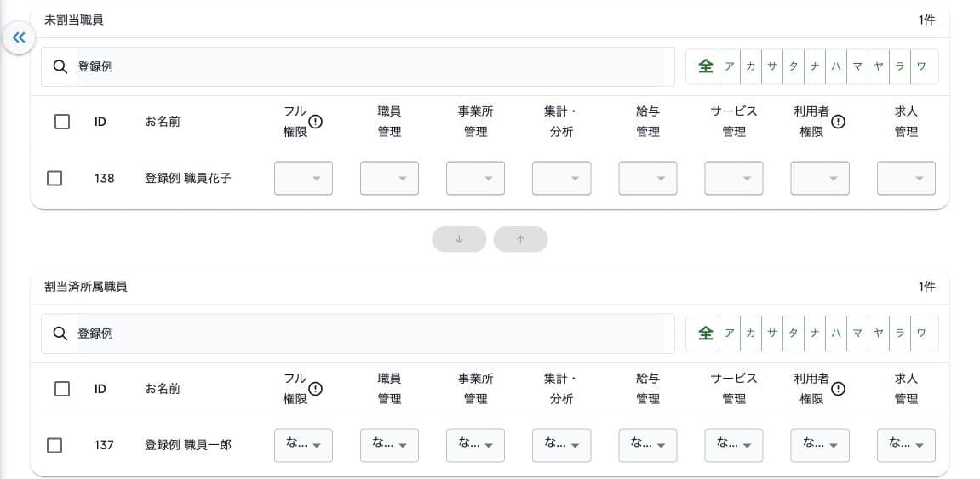
Task: Click search icon in assigned staff panel
Action: click(x=60, y=334)
